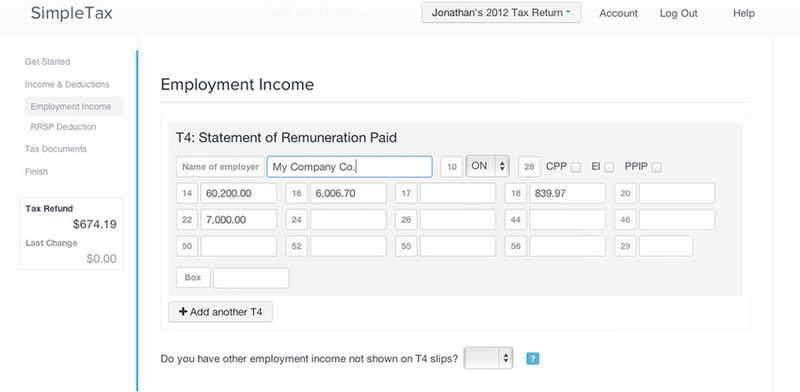Click the empty box 56 field
The image size is (800, 392).
click(567, 246)
